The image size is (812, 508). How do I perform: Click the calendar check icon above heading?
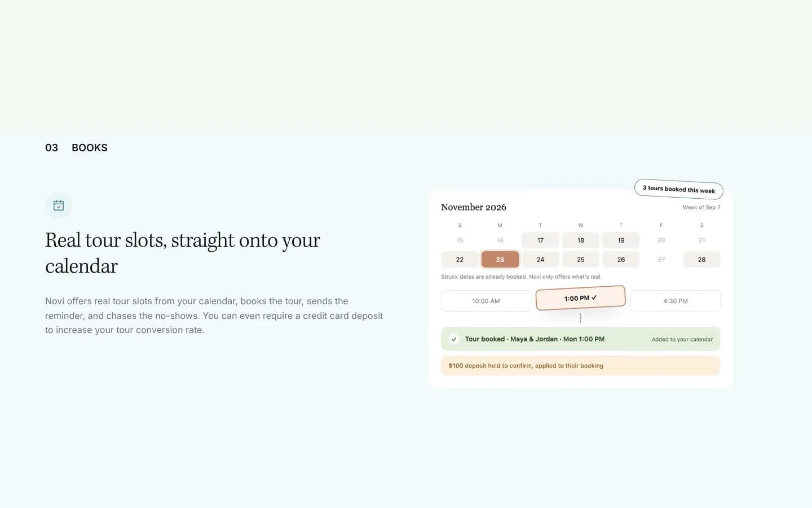[59, 205]
